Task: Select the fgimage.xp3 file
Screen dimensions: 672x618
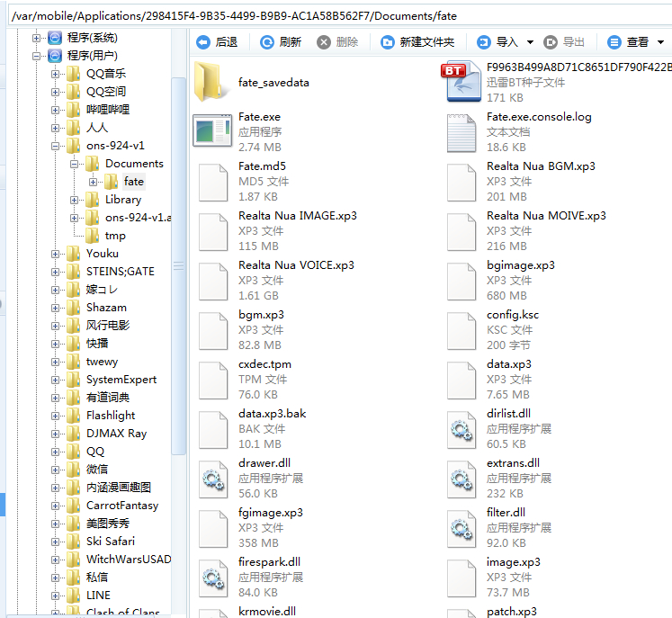Action: point(251,527)
